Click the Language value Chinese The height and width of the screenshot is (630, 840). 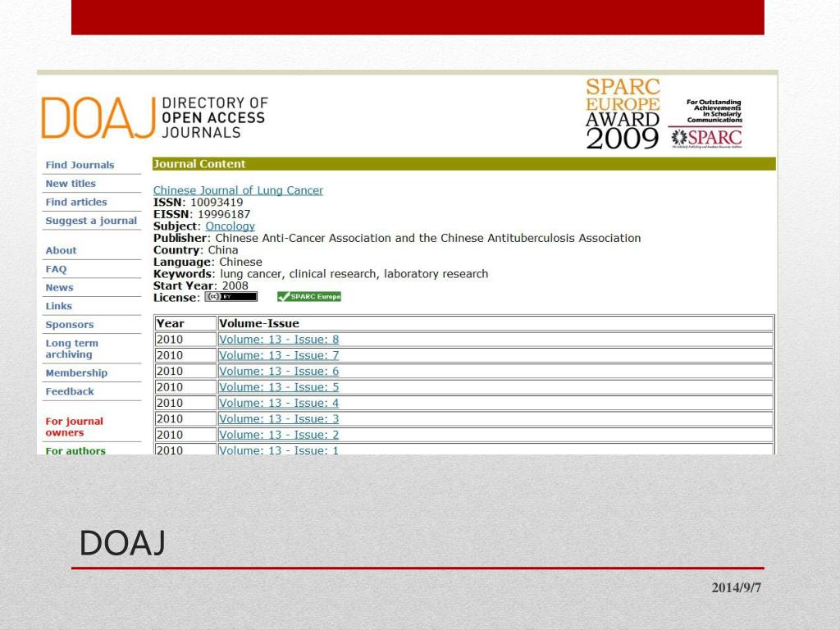(240, 262)
